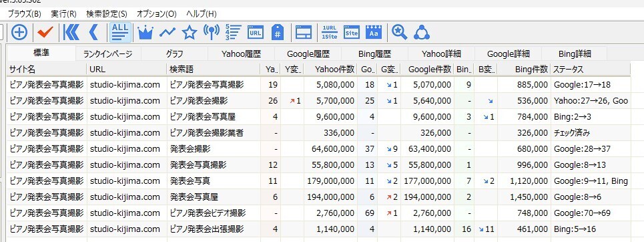Switch to the Google詳細 tab
The height and width of the screenshot is (242, 644).
[x=508, y=53]
